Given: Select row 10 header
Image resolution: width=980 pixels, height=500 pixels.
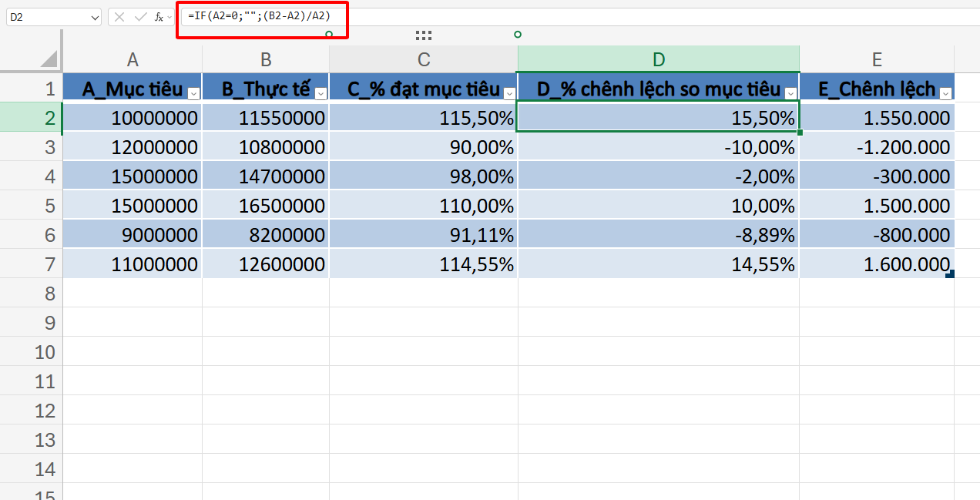Looking at the screenshot, I should point(31,351).
